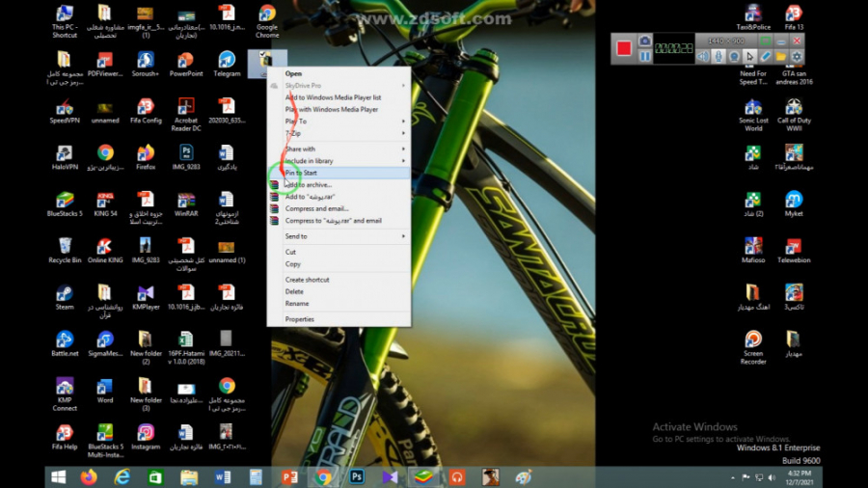This screenshot has height=488, width=868.
Task: Toggle cursor capture arrow icon in recorder
Action: (x=749, y=57)
